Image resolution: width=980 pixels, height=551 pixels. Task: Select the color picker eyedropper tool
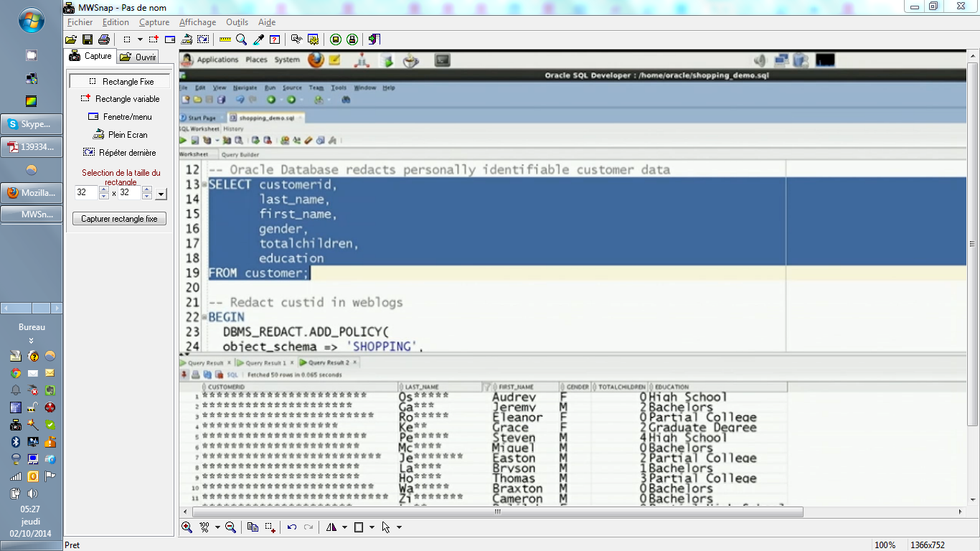tap(258, 39)
